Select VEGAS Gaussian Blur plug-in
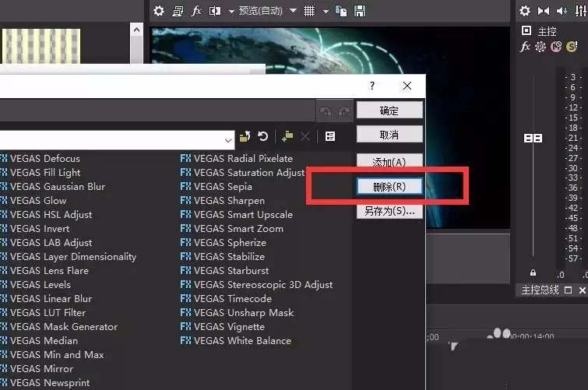Screen dimensions: 588x390 click(52, 186)
